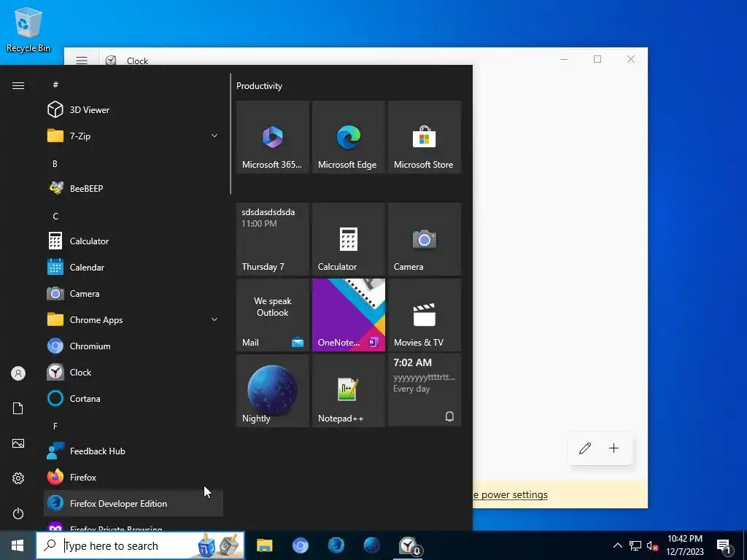747x560 pixels.
Task: Open Pictures from the Start sidebar
Action: click(18, 443)
